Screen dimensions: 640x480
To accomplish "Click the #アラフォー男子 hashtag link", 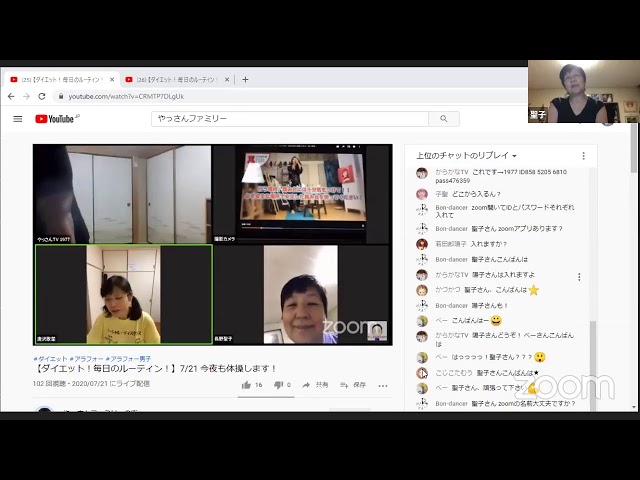I will (128, 359).
